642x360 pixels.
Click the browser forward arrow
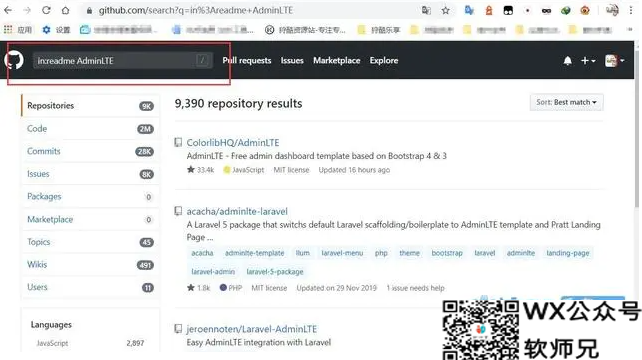[x=27, y=10]
